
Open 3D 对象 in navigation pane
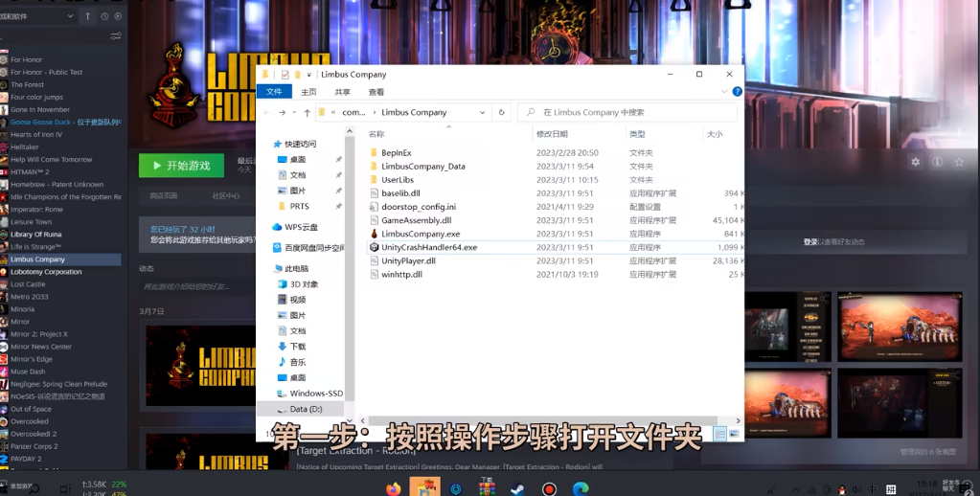pyautogui.click(x=304, y=284)
